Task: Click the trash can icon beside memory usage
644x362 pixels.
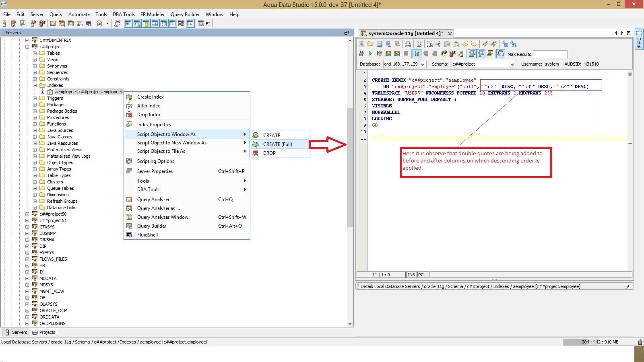Action: pyautogui.click(x=640, y=342)
